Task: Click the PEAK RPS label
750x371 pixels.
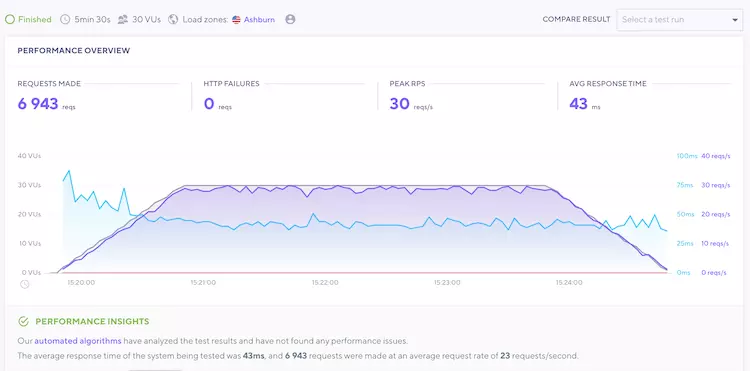Action: click(407, 84)
